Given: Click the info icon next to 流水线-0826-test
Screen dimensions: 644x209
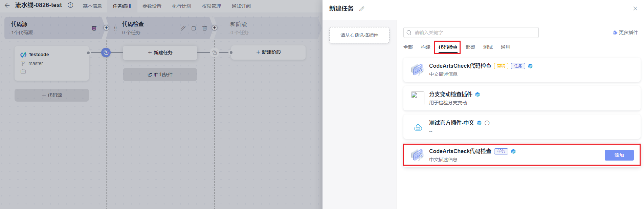Looking at the screenshot, I should tap(70, 5).
